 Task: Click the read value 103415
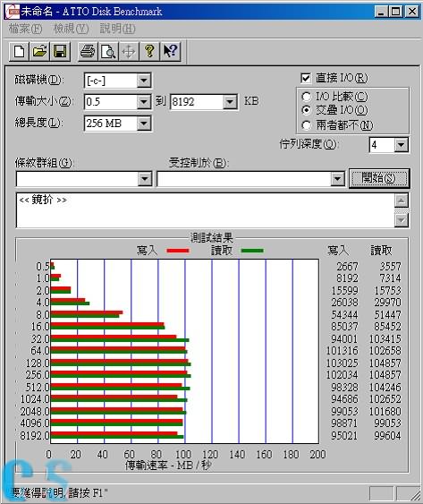point(385,338)
